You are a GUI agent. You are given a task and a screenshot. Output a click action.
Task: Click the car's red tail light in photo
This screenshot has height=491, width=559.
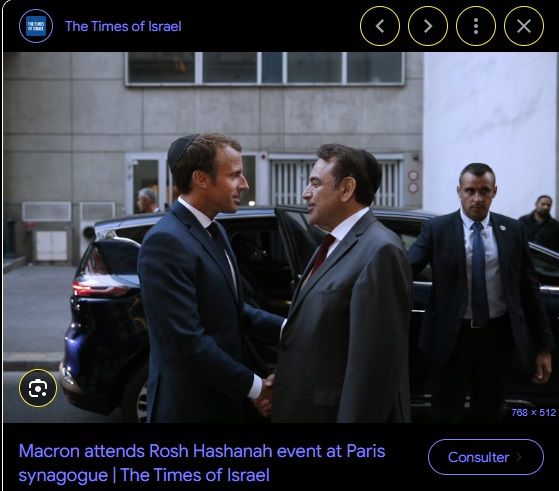(x=98, y=288)
